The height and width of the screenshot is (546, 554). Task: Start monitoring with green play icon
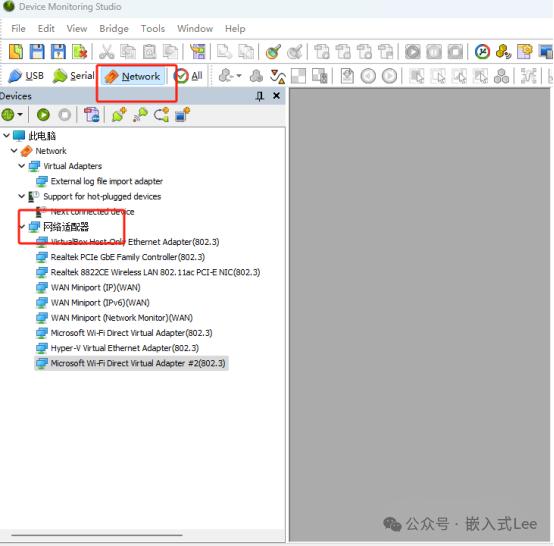pyautogui.click(x=43, y=115)
